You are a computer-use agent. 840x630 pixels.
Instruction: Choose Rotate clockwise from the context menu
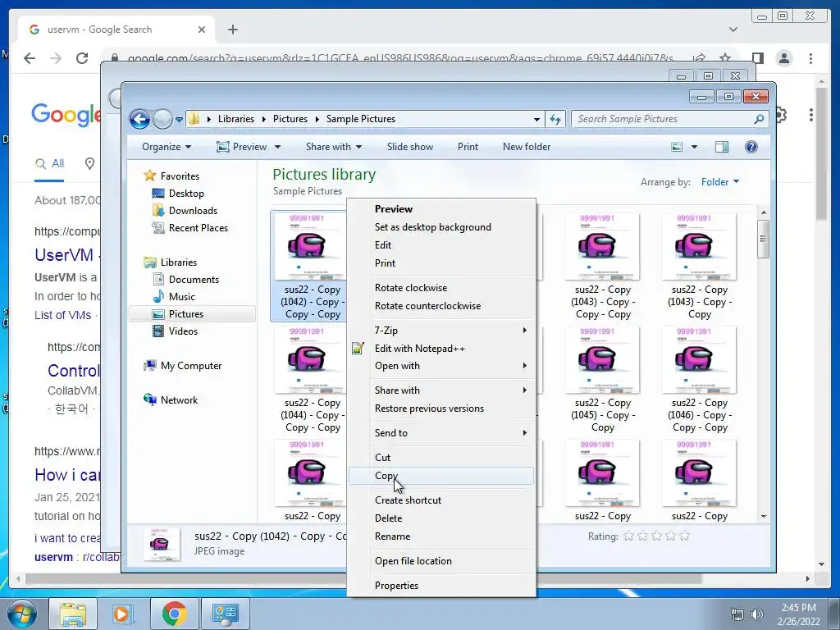(x=441, y=288)
